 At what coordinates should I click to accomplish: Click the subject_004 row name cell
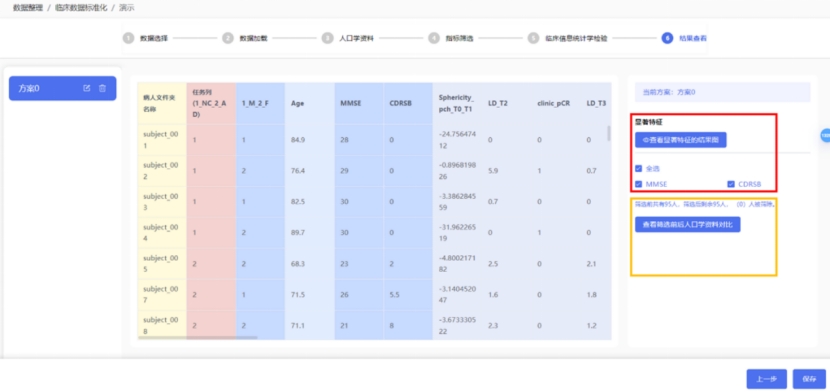pyautogui.click(x=161, y=232)
